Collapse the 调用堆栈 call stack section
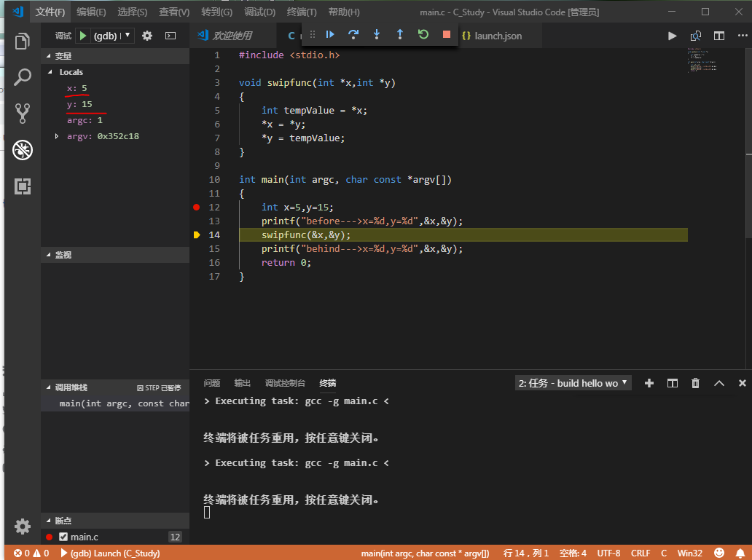This screenshot has height=560, width=752. pyautogui.click(x=48, y=387)
